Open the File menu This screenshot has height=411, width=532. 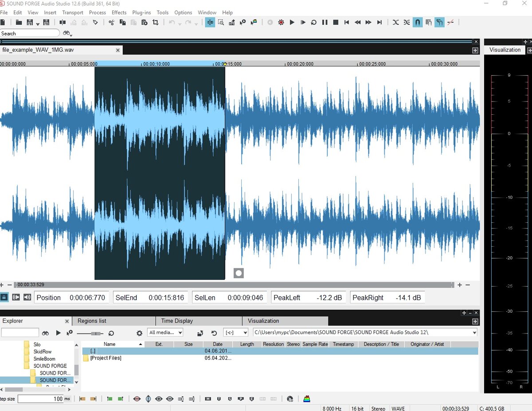(4, 12)
